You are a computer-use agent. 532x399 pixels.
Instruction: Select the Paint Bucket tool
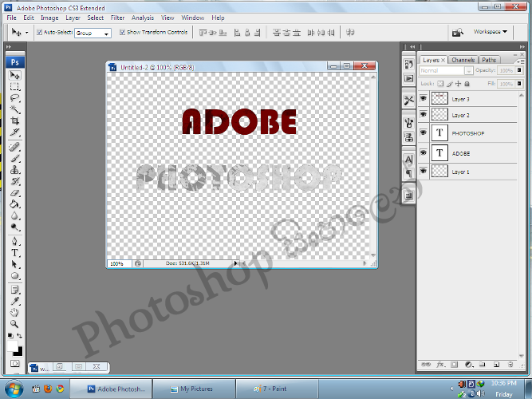(15, 204)
